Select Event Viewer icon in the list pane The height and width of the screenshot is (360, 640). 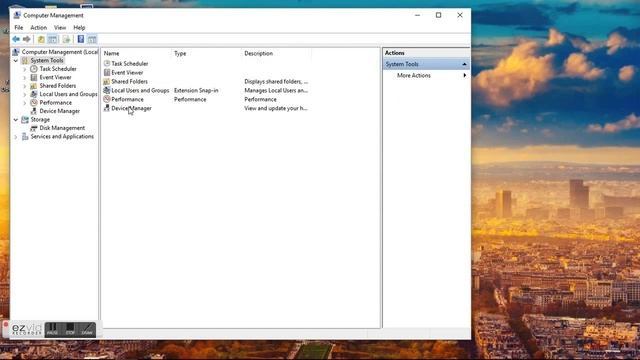coord(107,72)
